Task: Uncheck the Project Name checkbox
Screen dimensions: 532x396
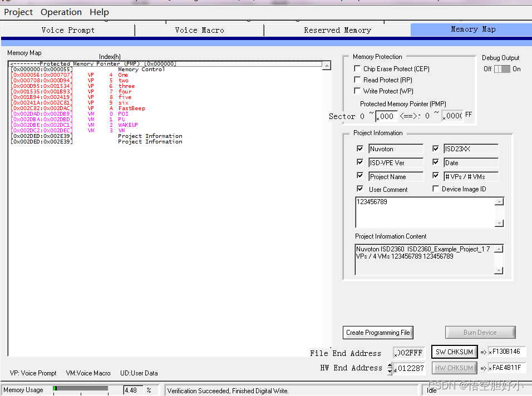Action: click(360, 175)
